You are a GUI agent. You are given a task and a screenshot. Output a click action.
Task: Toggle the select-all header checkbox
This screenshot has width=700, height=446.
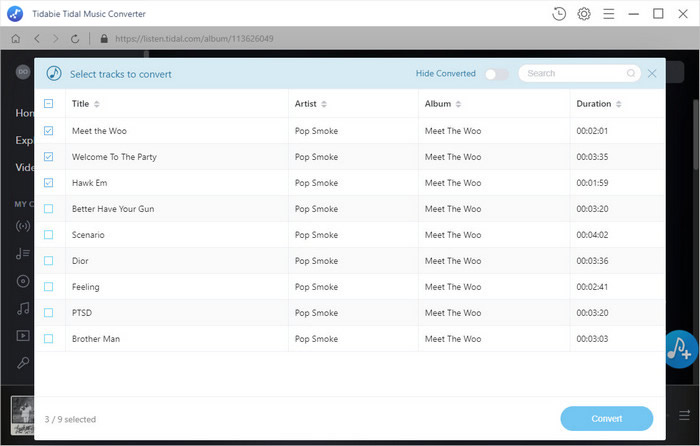click(x=49, y=104)
